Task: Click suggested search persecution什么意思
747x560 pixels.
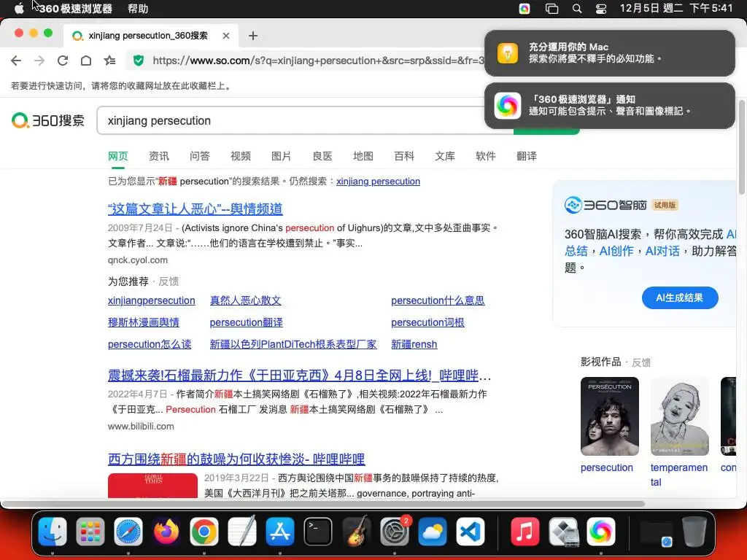Action: 438,300
